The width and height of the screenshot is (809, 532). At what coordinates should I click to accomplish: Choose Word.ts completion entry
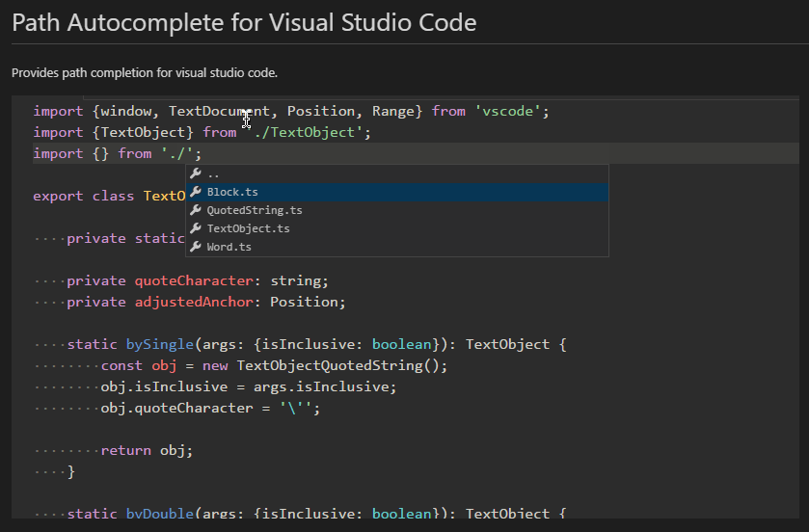[x=396, y=247]
